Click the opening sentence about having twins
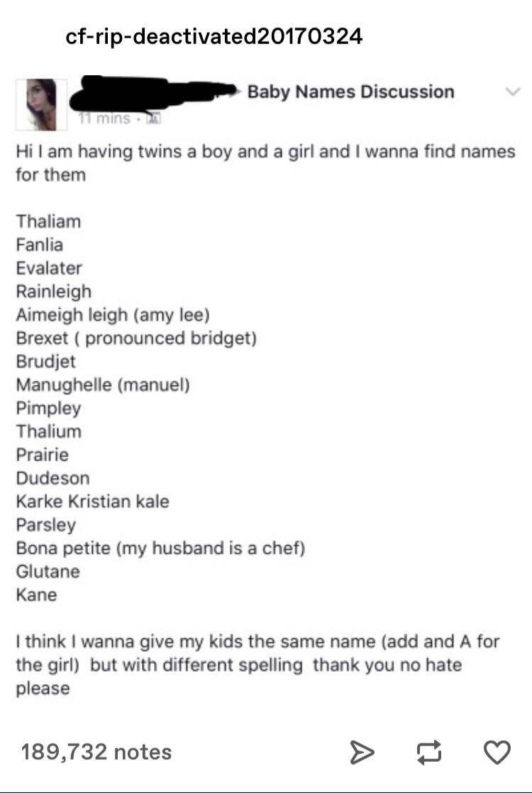The height and width of the screenshot is (793, 532). pos(265,163)
